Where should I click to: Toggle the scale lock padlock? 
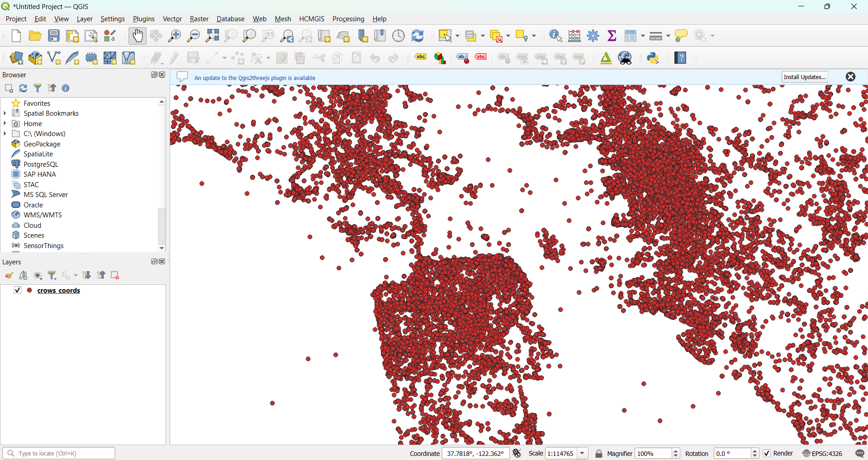click(x=598, y=453)
